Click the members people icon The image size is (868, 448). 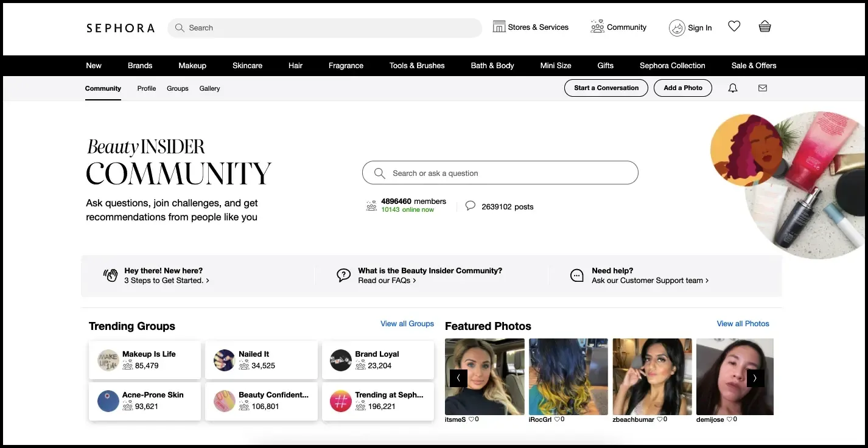[x=371, y=206]
